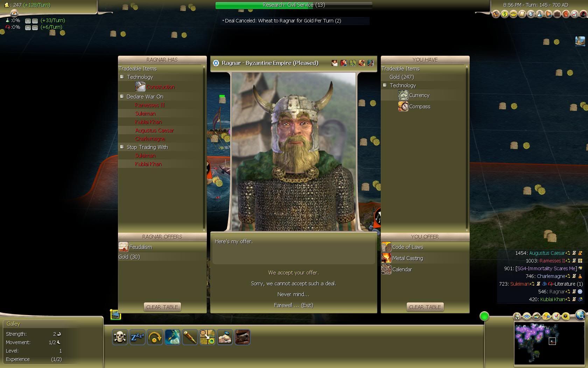Choose "We accept your offer."
Viewport: 588px width, 368px height.
click(294, 272)
